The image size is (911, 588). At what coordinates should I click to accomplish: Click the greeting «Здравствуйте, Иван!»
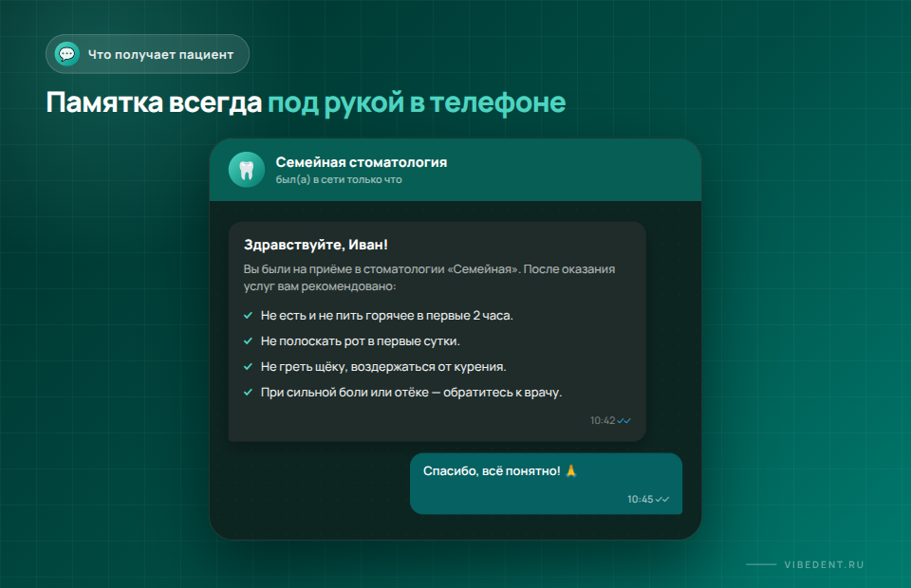[x=315, y=245]
